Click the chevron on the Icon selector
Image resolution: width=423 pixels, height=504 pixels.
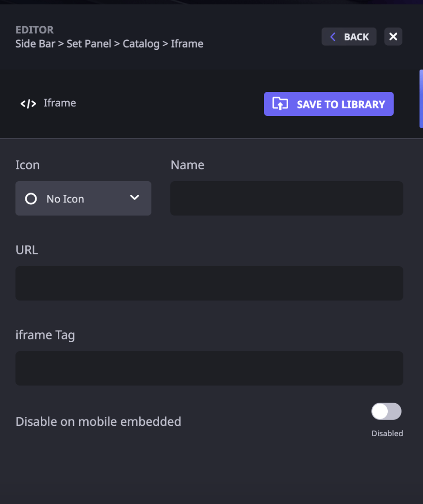coord(134,198)
